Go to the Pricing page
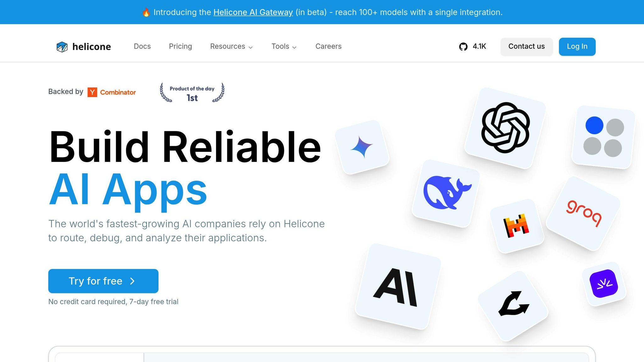Viewport: 644px width, 362px height. click(180, 47)
